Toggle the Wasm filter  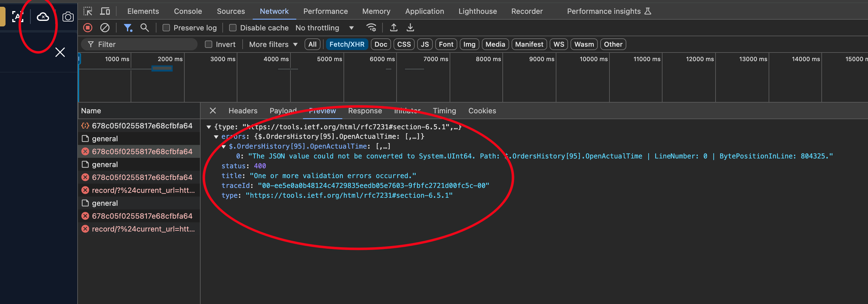(x=584, y=44)
